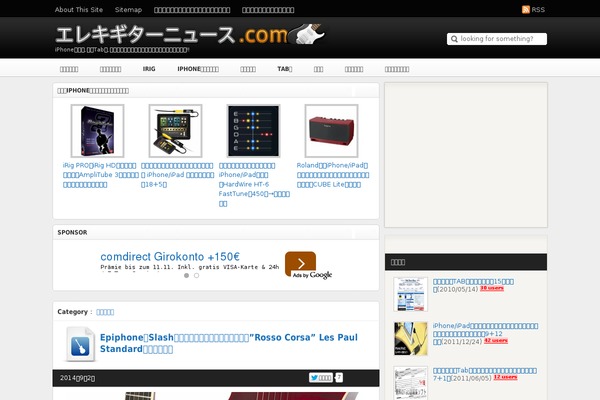Screen dimensions: 600x400
Task: Click the guitar document icon beside Epiphone article
Action: [80, 344]
